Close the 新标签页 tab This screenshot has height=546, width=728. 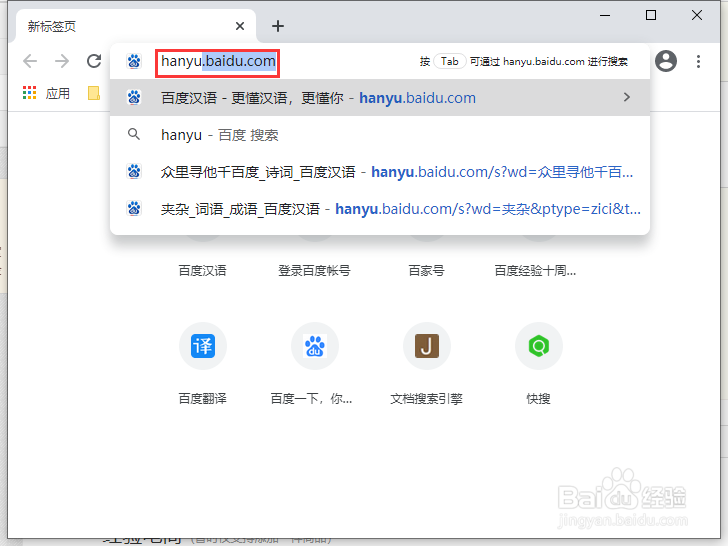(x=240, y=26)
